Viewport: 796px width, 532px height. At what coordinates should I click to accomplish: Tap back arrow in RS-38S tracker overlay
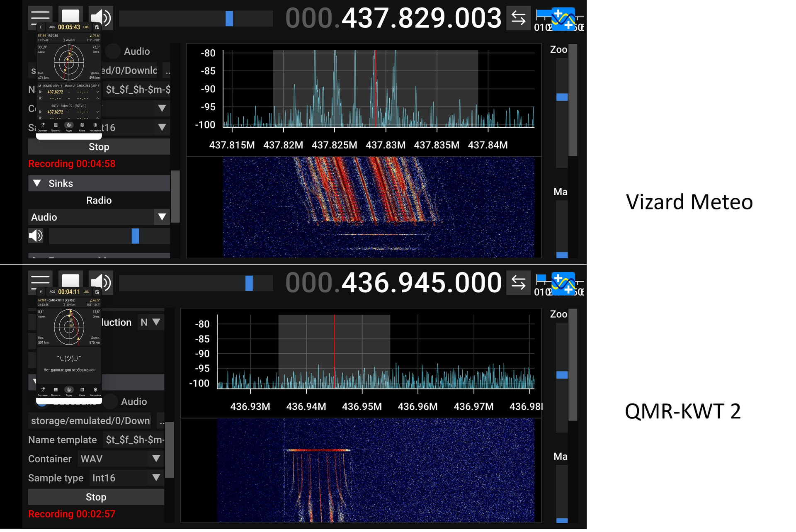41,27
